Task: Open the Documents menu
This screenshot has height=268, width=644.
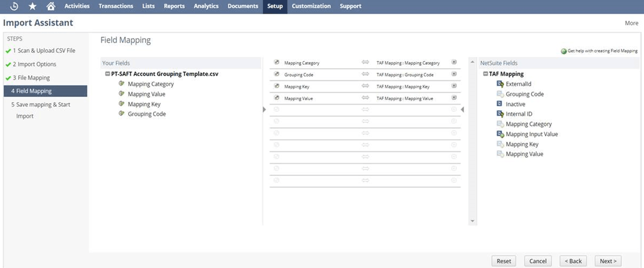Action: [x=243, y=6]
